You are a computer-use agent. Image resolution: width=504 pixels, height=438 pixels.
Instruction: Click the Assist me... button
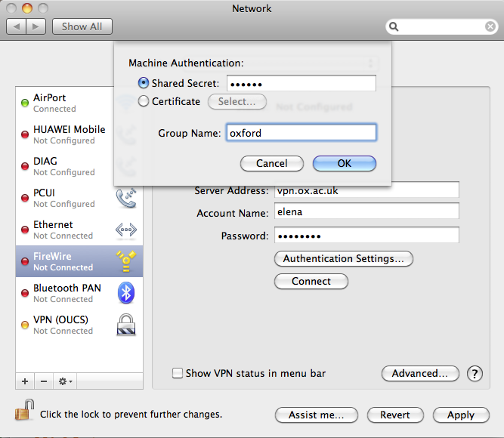point(317,415)
